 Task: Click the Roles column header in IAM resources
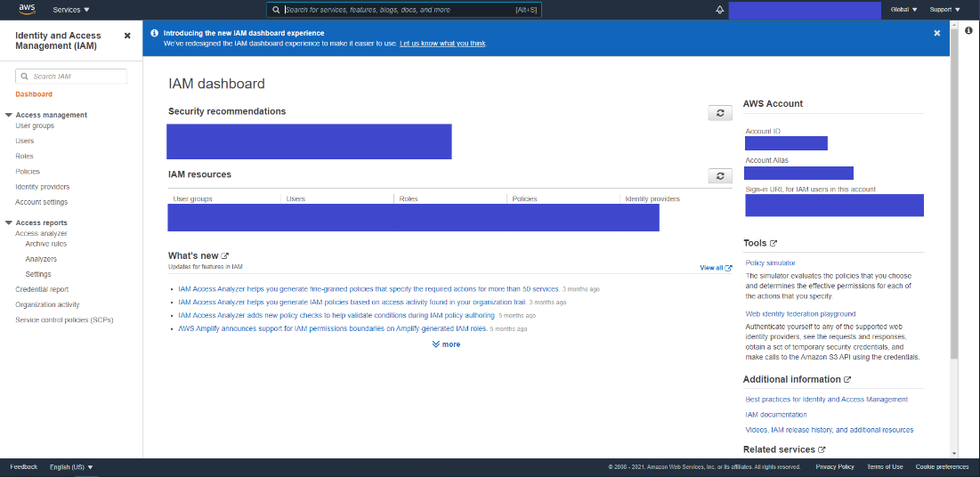(x=409, y=198)
